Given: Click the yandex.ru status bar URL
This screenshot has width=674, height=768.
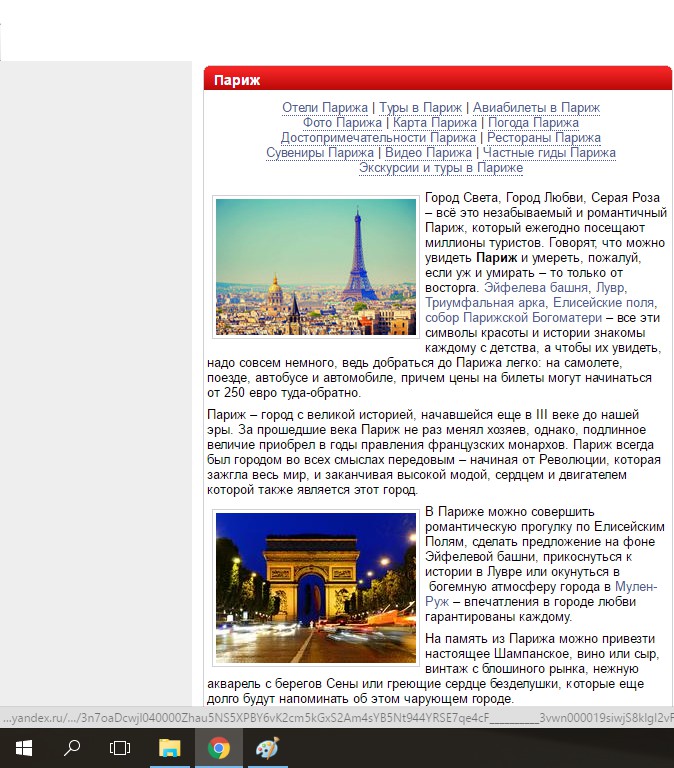Looking at the screenshot, I should coord(337,718).
